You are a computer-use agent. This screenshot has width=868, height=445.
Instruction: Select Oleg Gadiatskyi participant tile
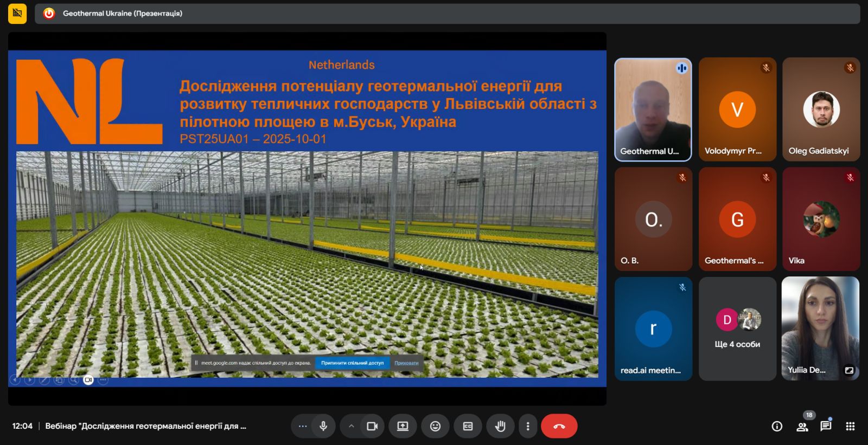tap(821, 110)
